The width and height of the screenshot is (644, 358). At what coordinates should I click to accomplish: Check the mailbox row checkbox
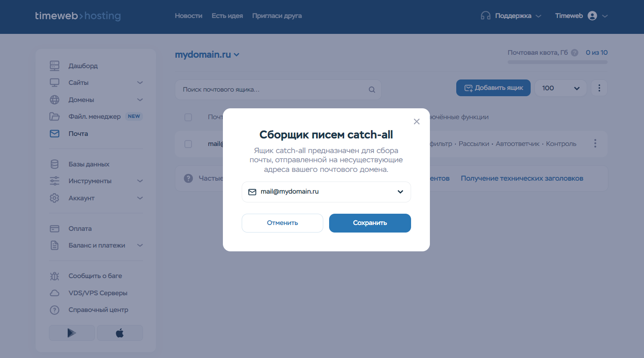pos(188,144)
